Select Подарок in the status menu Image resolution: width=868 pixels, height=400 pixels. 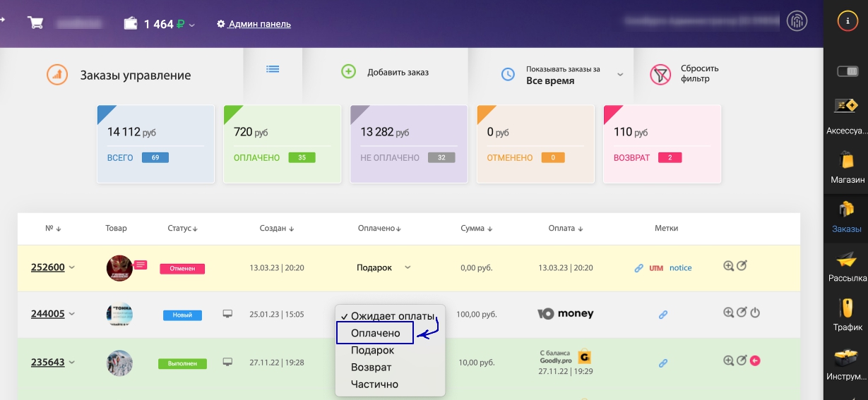point(391,350)
